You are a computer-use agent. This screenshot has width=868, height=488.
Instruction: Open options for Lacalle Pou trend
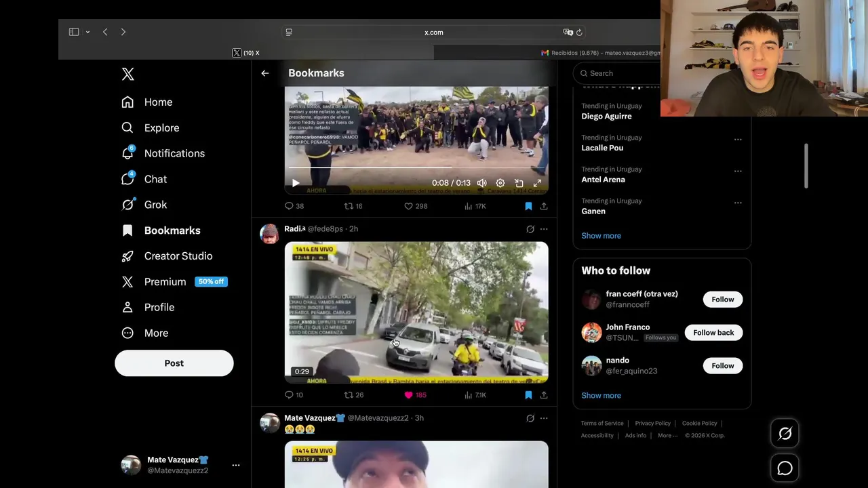click(738, 140)
